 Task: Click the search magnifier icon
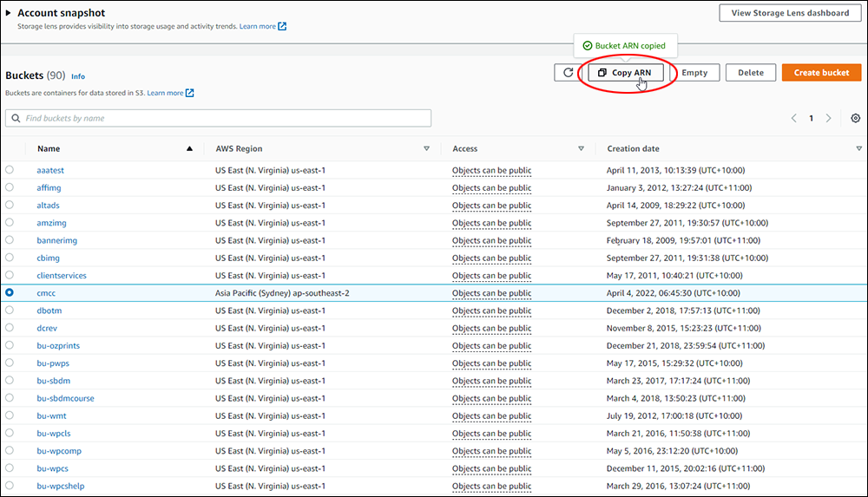click(16, 118)
